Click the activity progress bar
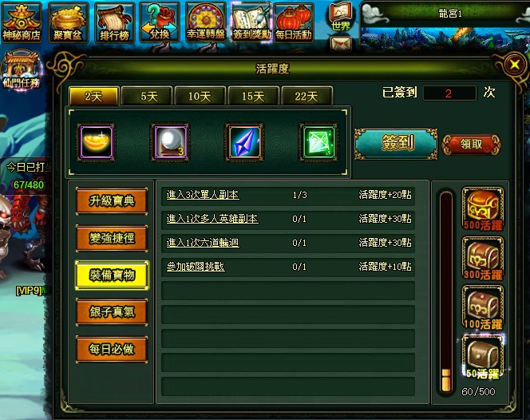The height and width of the screenshot is (420, 530). (x=446, y=291)
